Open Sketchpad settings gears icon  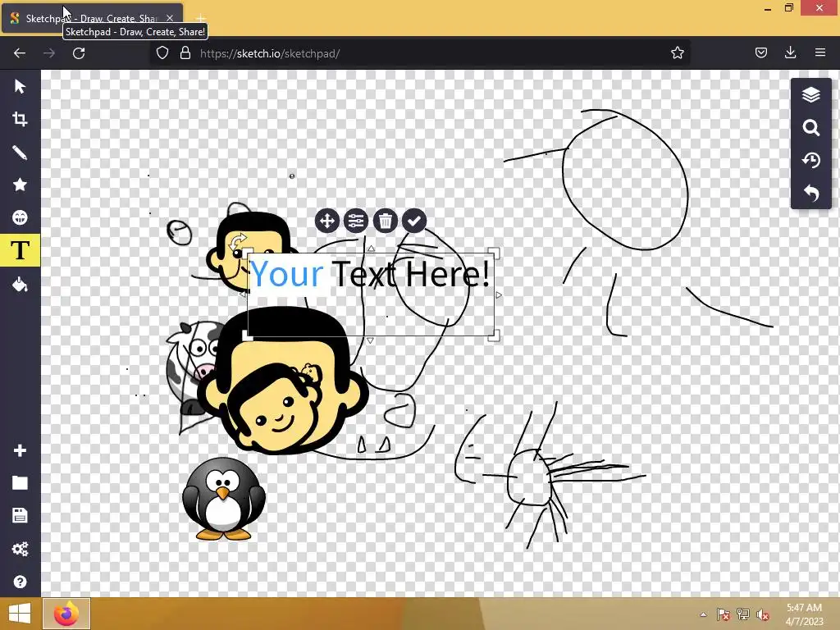[x=20, y=549]
